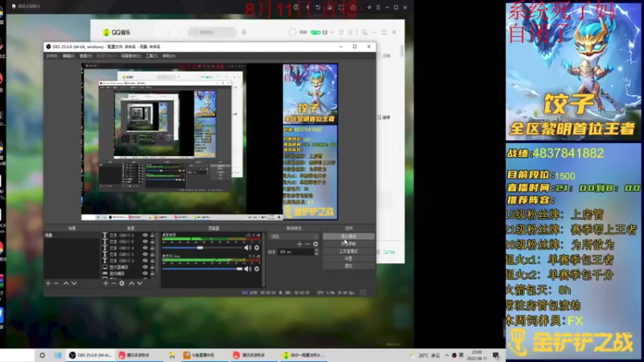Toggle the lock on text source (GDI+) 6
This screenshot has width=644, height=362.
coord(152,235)
